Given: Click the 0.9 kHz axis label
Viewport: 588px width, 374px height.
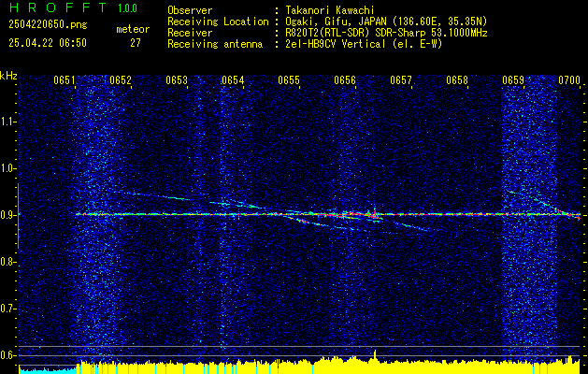Looking at the screenshot, I should click(7, 215).
